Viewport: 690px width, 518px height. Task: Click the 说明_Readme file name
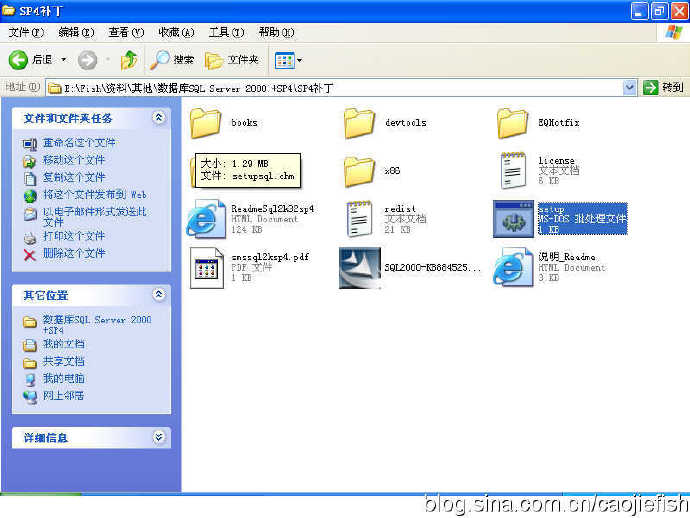[x=567, y=257]
